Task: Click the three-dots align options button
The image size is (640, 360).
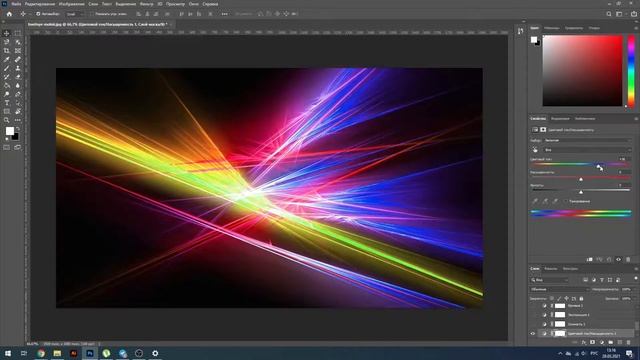Action: pyautogui.click(x=224, y=14)
